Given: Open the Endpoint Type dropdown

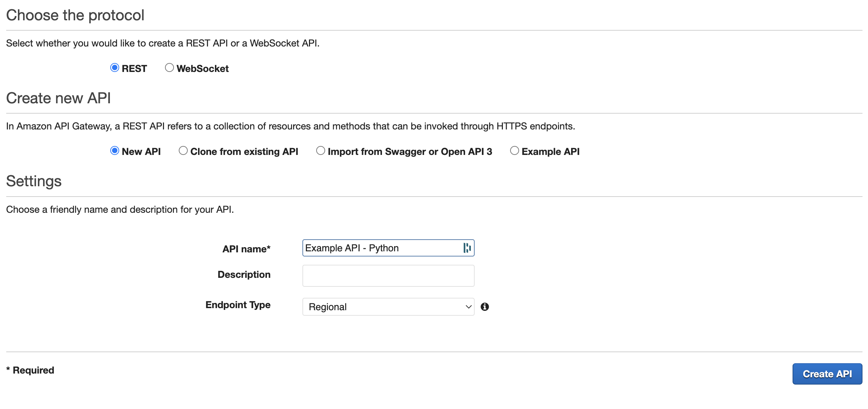Looking at the screenshot, I should point(388,306).
